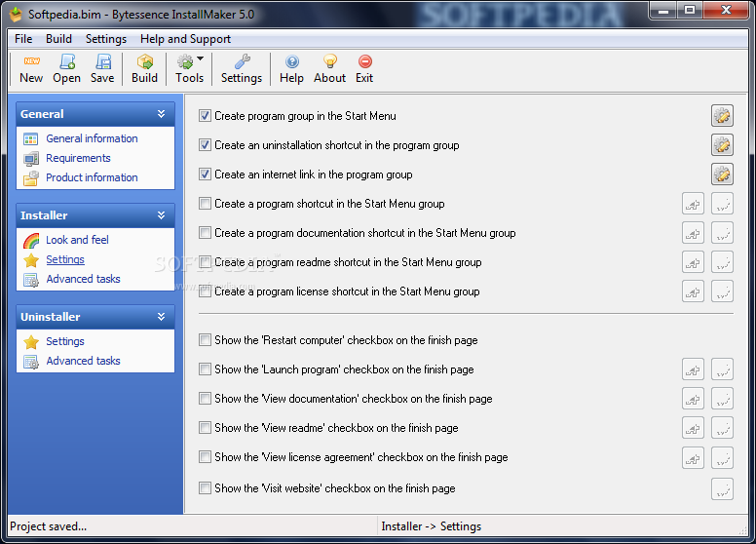The height and width of the screenshot is (544, 756).
Task: Click gear-pencil button for uninstallation shortcut row
Action: click(722, 145)
